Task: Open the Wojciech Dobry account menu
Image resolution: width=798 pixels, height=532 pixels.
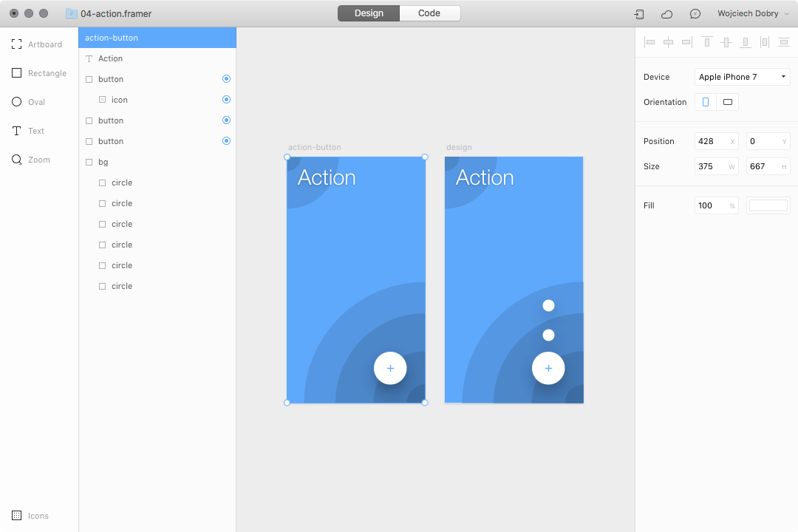Action: coord(749,13)
